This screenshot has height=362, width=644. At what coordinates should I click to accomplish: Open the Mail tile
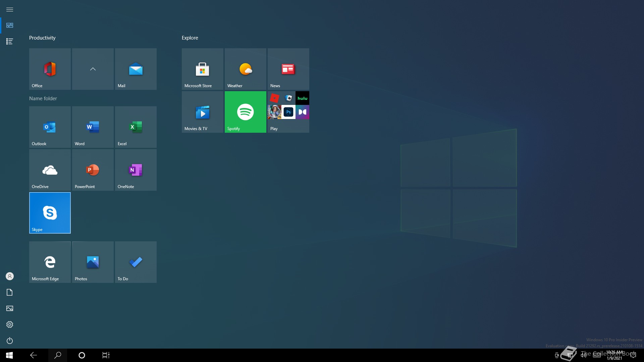point(136,69)
